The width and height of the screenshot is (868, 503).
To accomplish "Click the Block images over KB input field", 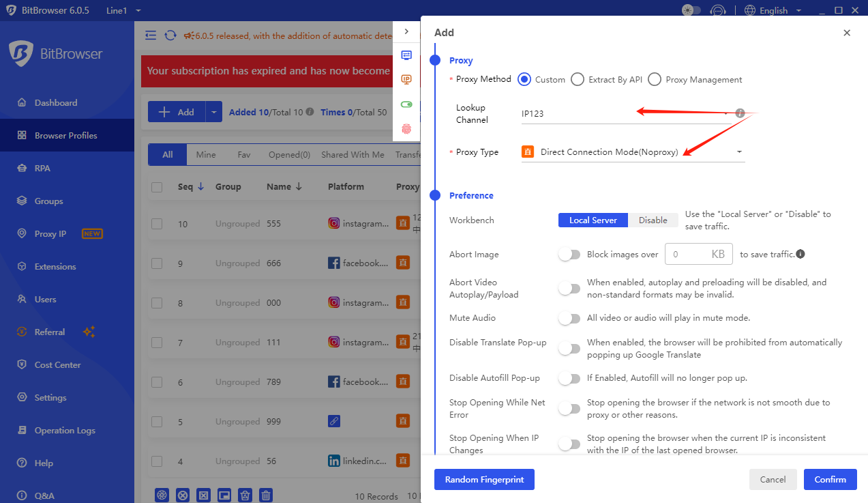I will coord(698,254).
